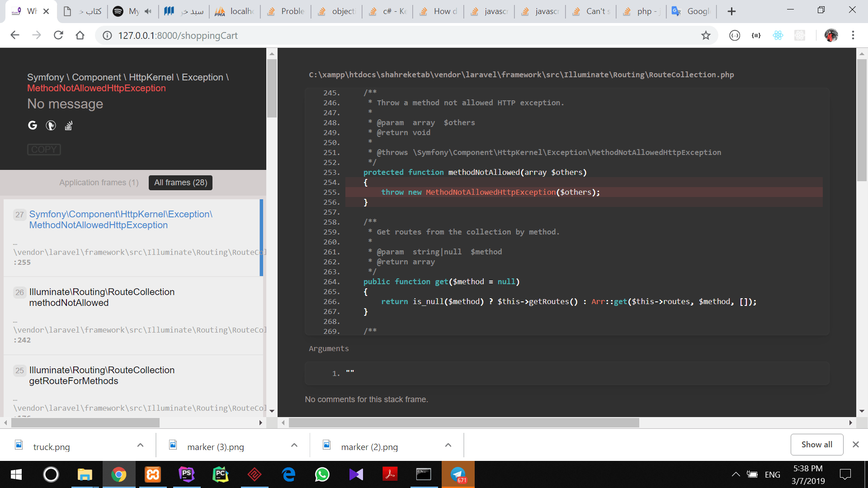
Task: Open React Developer Tools extension icon
Action: pos(778,35)
